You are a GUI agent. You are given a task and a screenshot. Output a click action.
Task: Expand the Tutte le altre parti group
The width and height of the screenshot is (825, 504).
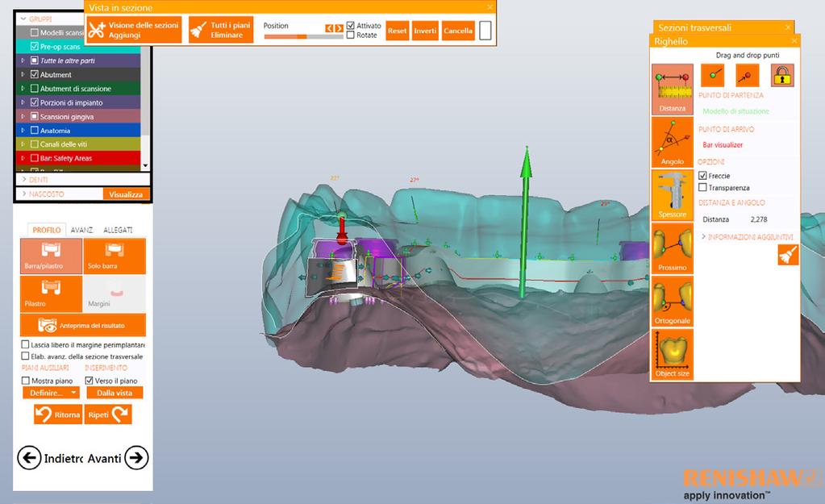pyautogui.click(x=23, y=60)
